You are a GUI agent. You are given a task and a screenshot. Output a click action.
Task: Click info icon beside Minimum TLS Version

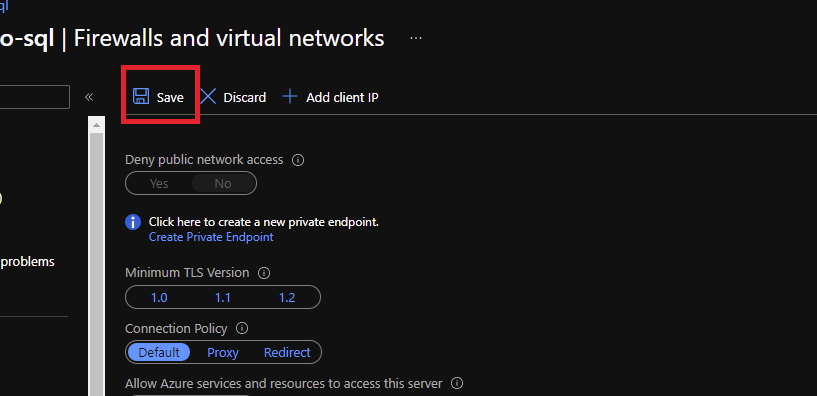pos(264,273)
